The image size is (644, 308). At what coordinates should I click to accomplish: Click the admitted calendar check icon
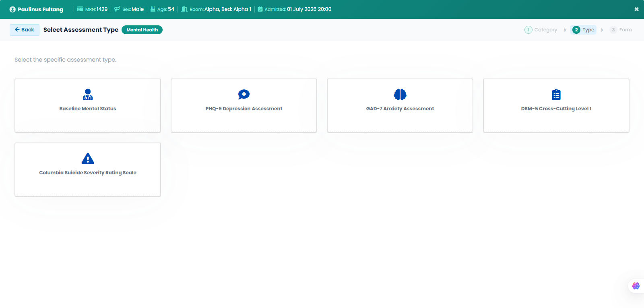point(260,9)
